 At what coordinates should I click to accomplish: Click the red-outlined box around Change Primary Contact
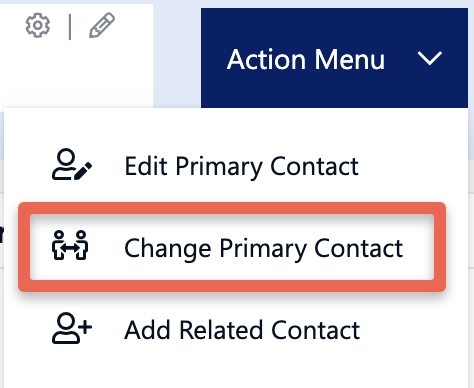click(x=232, y=247)
